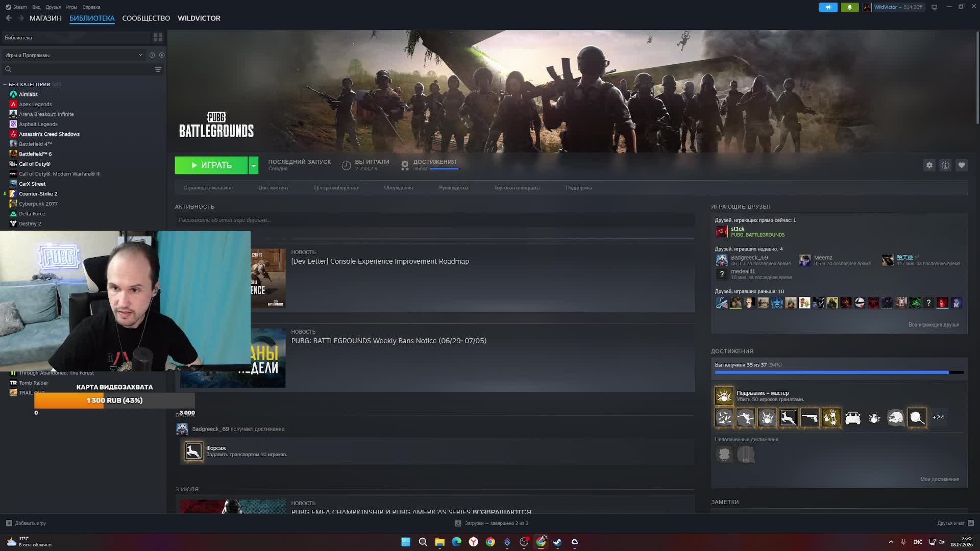Screen dimensions: 980x551
Task: Open friend Meemz avatar
Action: coord(804,260)
